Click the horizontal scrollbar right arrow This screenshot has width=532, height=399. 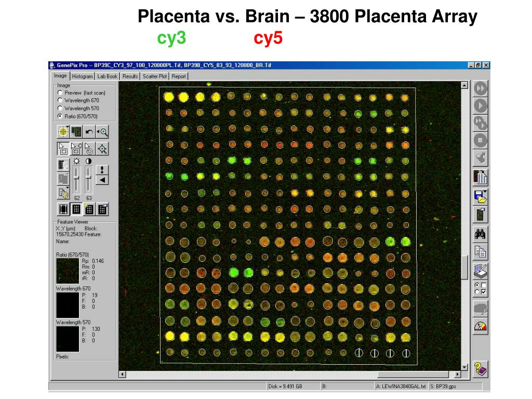tap(458, 375)
